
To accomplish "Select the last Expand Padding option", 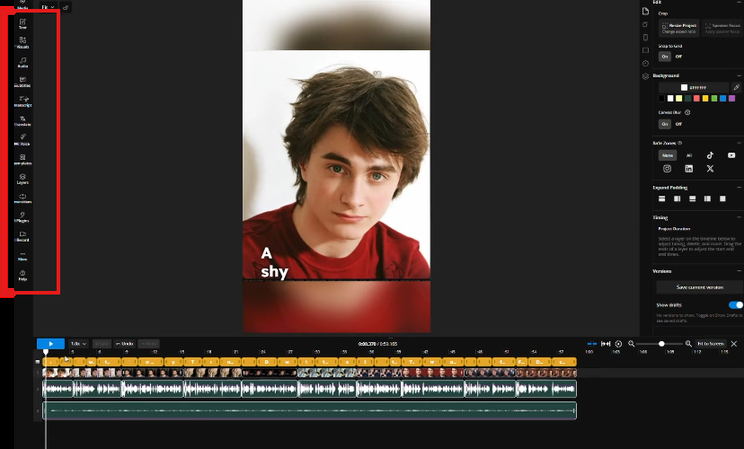I will [x=723, y=199].
